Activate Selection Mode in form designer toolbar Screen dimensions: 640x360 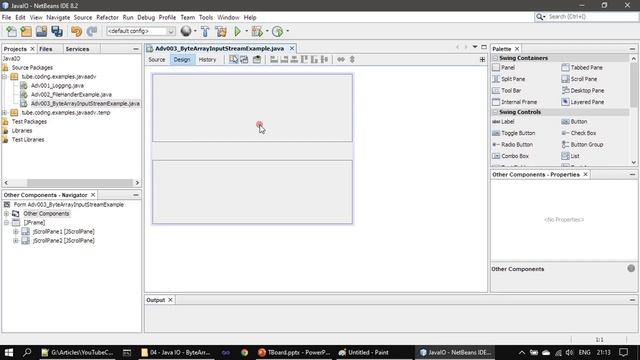point(233,60)
